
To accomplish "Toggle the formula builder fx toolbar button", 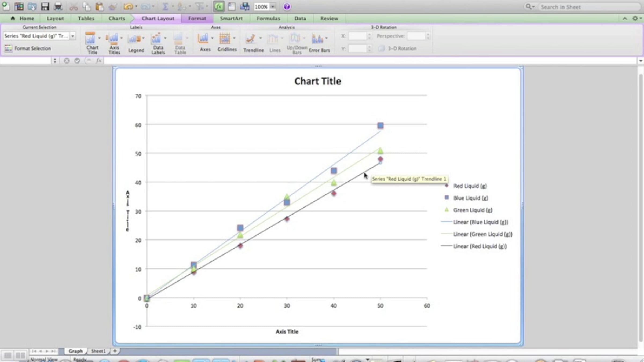I will 218,6.
